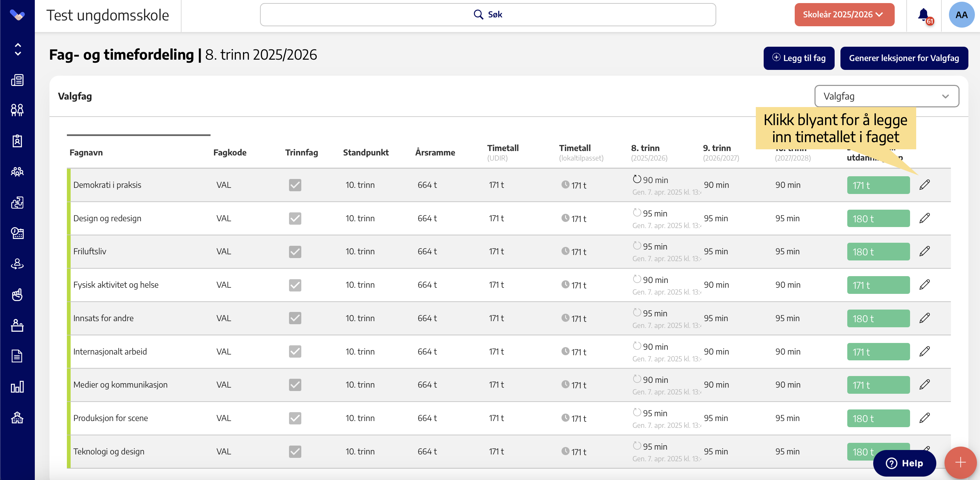
Task: Toggle Trinnfag checkbox for Produksjon for scene
Action: [x=295, y=418]
